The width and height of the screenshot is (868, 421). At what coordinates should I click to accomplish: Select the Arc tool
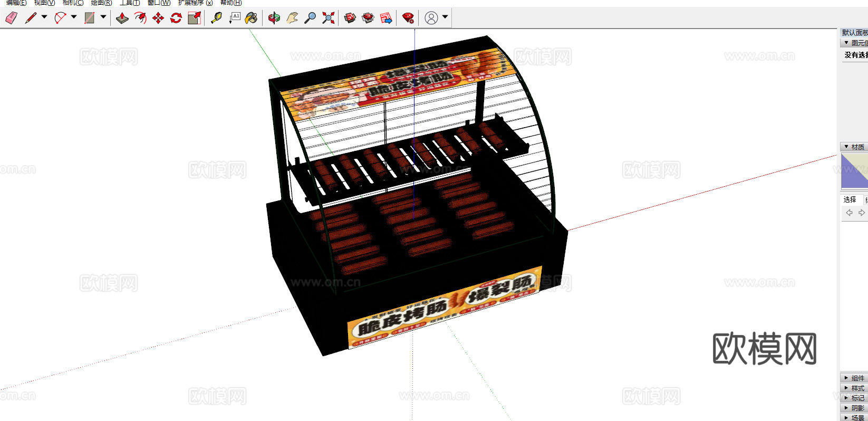pyautogui.click(x=60, y=18)
